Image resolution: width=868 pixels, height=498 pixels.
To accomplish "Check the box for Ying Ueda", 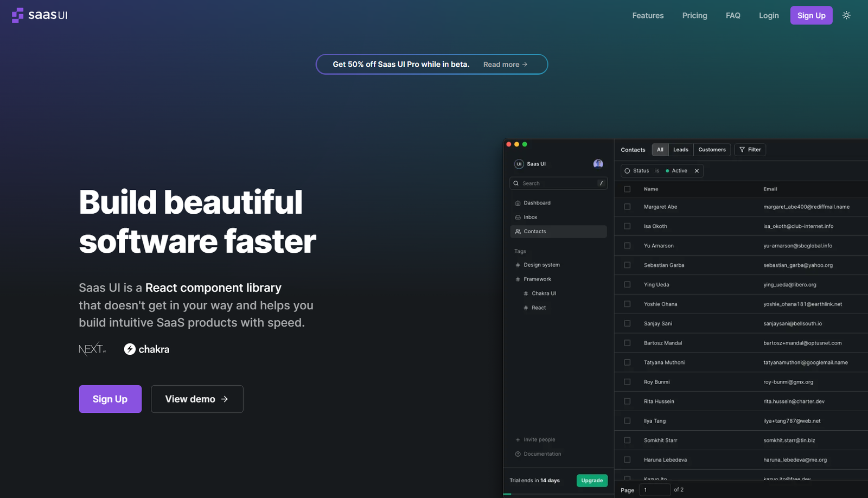I will tap(627, 285).
